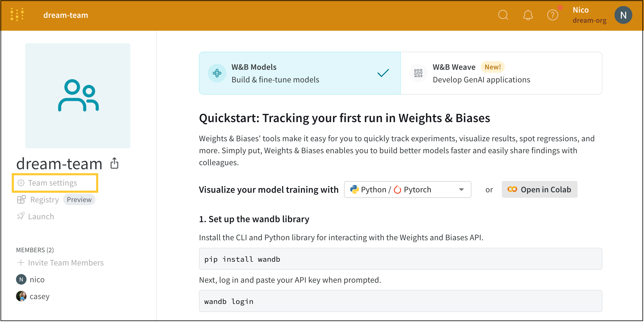Open notifications bell icon
The height and width of the screenshot is (322, 644).
click(528, 15)
